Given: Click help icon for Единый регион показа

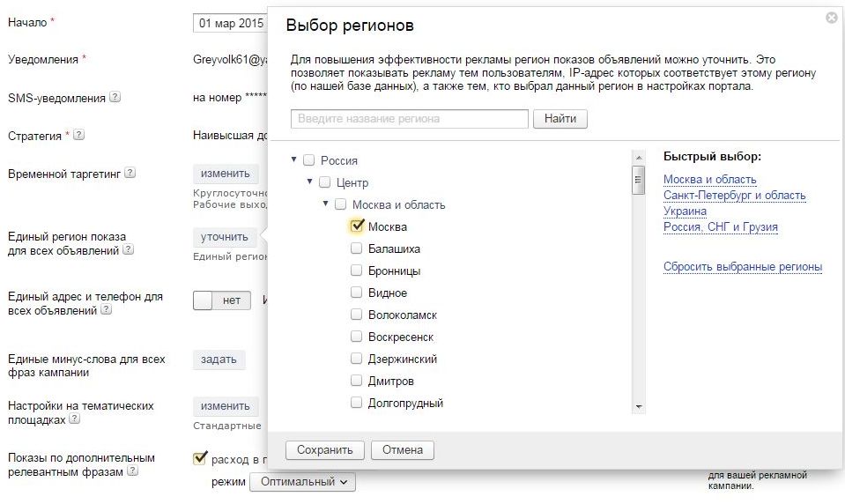Looking at the screenshot, I should [x=128, y=249].
